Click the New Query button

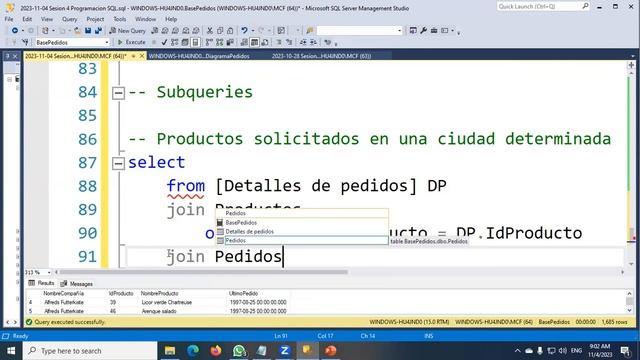point(127,31)
